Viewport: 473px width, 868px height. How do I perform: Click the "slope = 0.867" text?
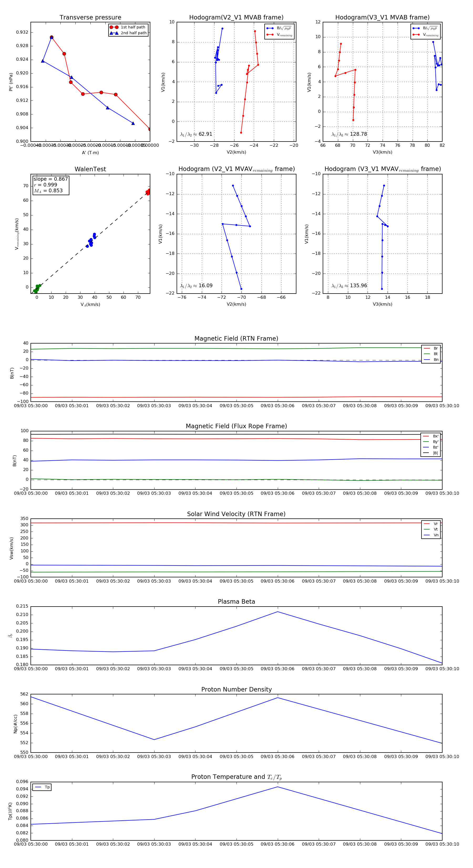click(50, 179)
